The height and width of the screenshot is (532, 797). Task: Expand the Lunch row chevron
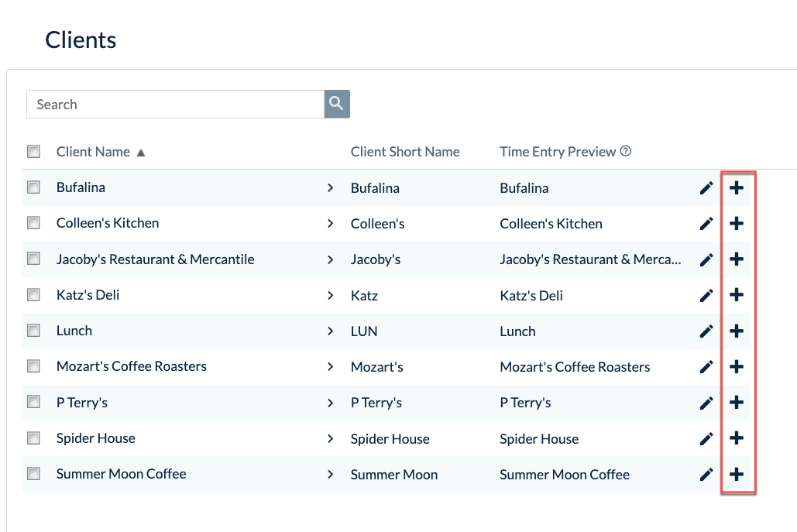click(x=331, y=331)
